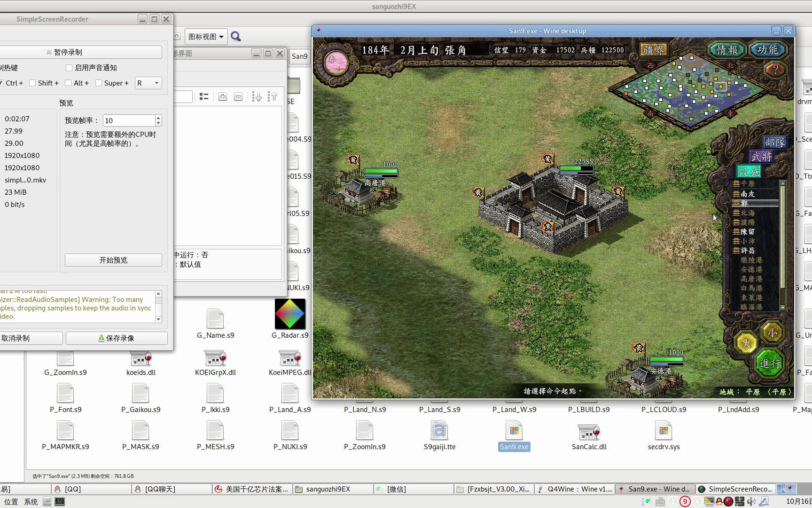Toggle the 启用声音通知 checkbox
The height and width of the screenshot is (508, 812).
coord(69,68)
